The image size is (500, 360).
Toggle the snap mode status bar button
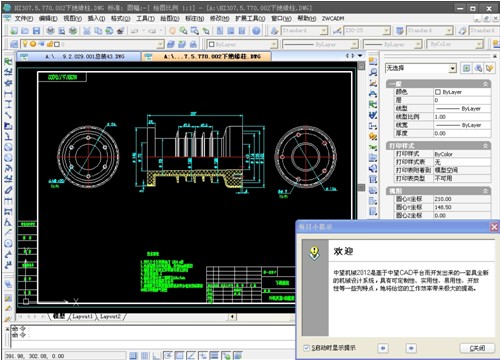(x=133, y=356)
